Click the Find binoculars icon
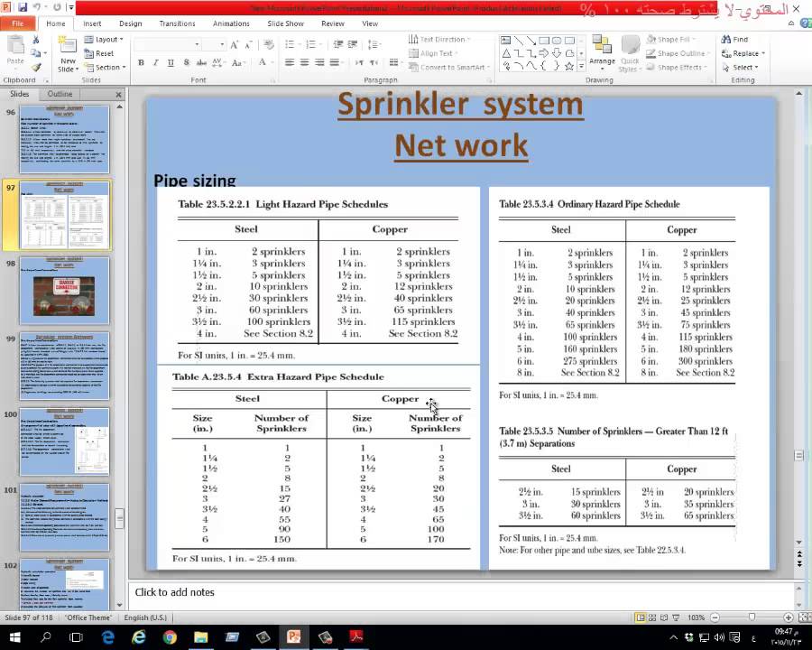 726,40
